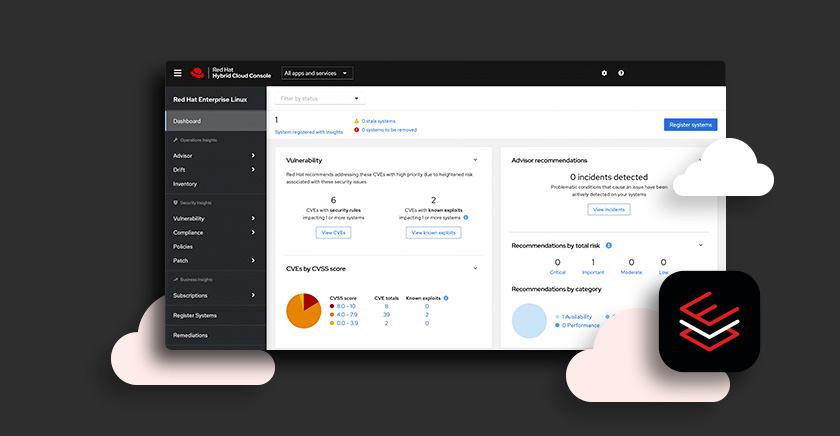Click the '0 incidents detected' text
This screenshot has height=436, width=840.
(x=609, y=177)
